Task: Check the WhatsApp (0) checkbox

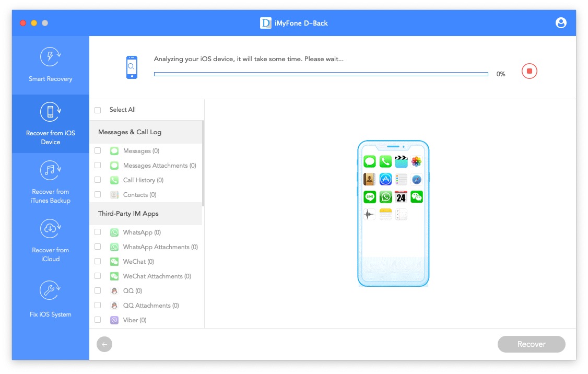Action: (x=98, y=232)
